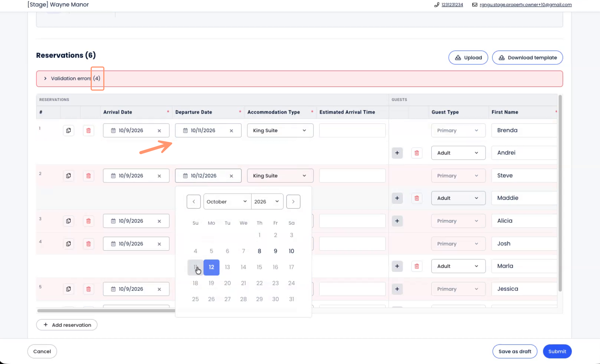Add a guest to reservation 3
Viewport: 600px width, 364px height.
397,221
